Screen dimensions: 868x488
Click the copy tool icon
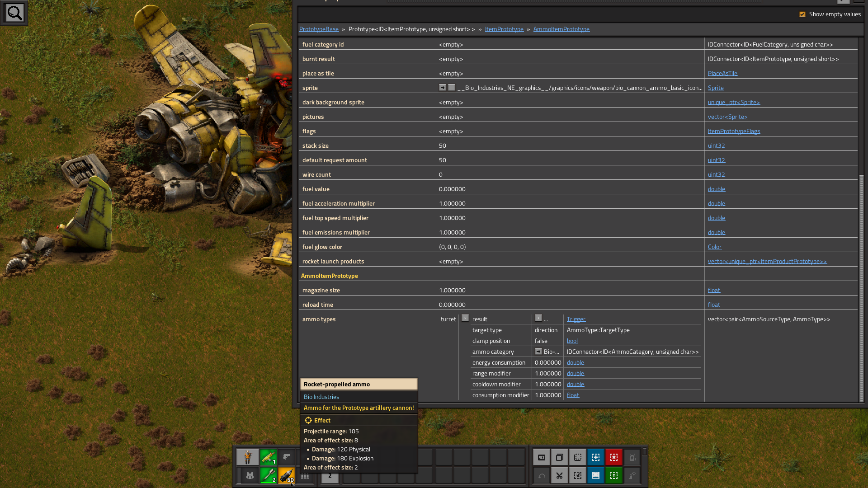(560, 457)
